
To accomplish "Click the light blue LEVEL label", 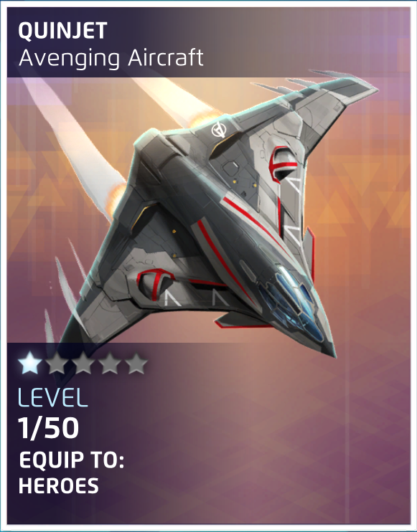I will pyautogui.click(x=52, y=397).
